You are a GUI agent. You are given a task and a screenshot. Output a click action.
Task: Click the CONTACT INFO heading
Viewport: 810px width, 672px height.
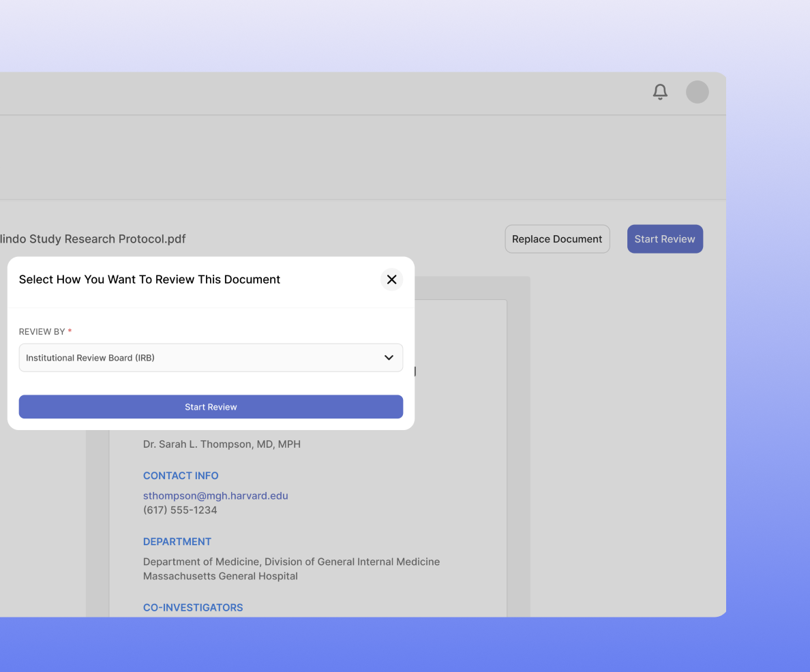pos(181,476)
